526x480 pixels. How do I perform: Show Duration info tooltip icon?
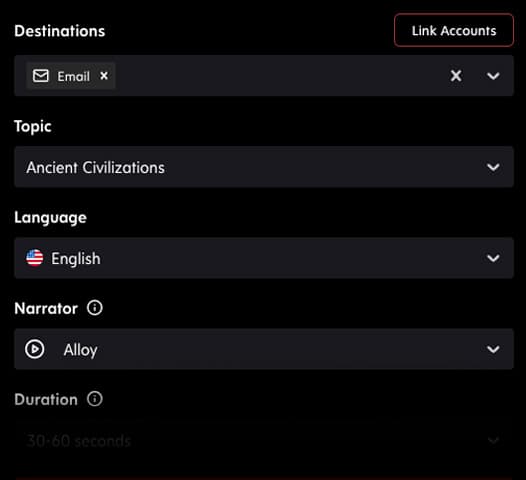pyautogui.click(x=95, y=399)
